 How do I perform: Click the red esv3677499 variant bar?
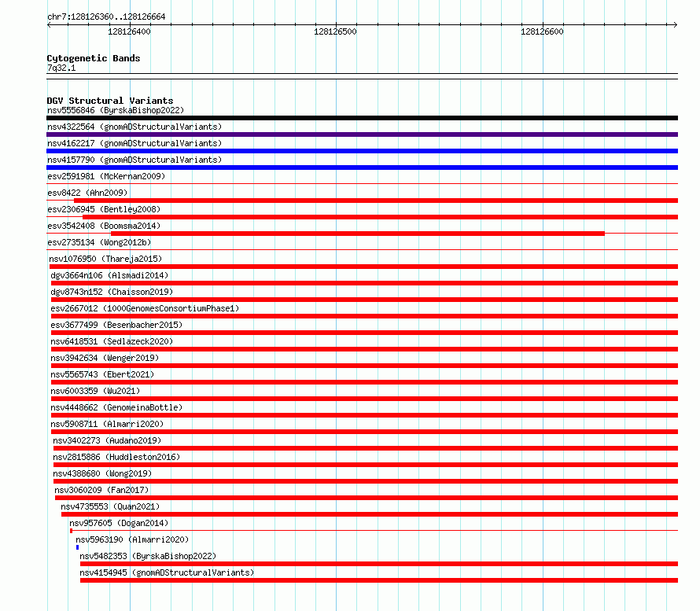(364, 333)
